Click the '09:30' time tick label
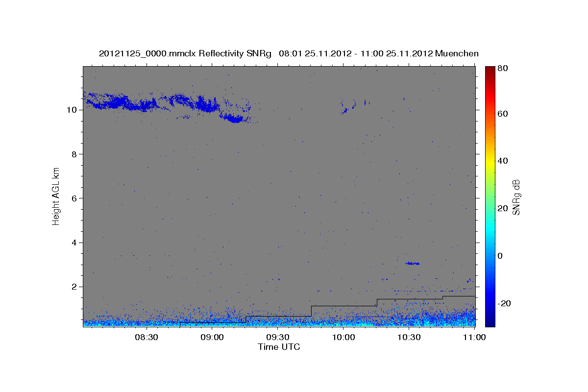The height and width of the screenshot is (392, 588). [x=278, y=337]
